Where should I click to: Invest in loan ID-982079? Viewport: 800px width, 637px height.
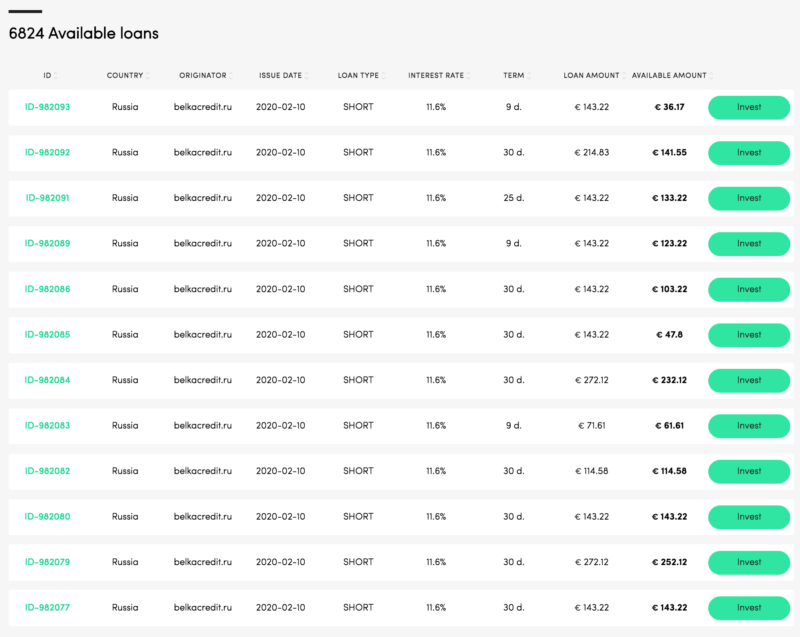pos(749,563)
